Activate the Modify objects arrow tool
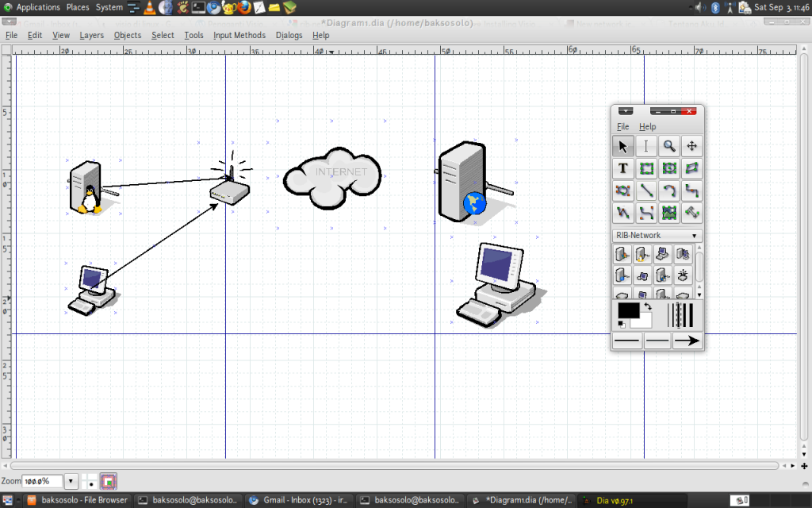812x508 pixels. [623, 146]
